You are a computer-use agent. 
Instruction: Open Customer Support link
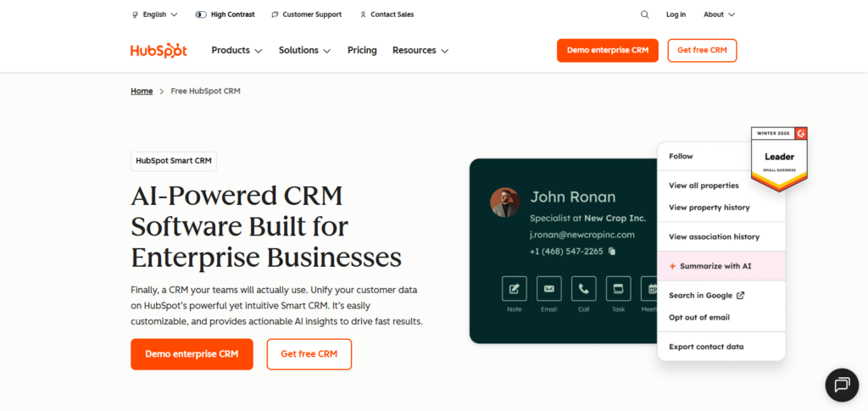point(307,15)
